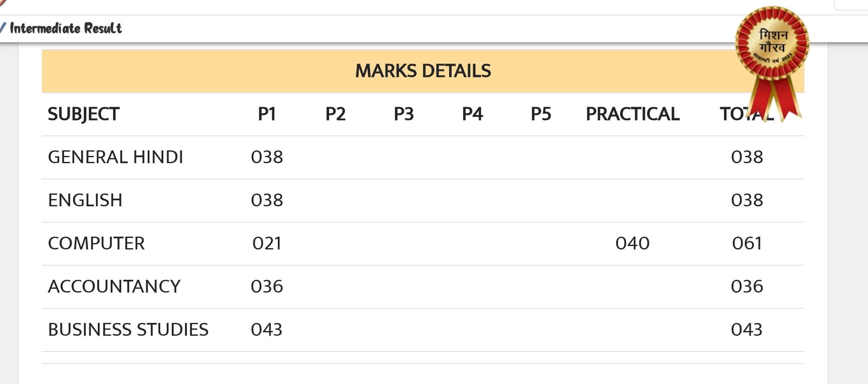Click the Intermediate Result heading
Viewport: 868px width, 384px height.
(x=66, y=28)
